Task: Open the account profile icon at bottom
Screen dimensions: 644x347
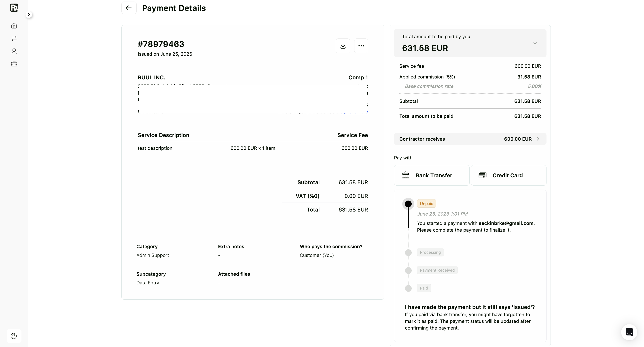Action: (14, 336)
